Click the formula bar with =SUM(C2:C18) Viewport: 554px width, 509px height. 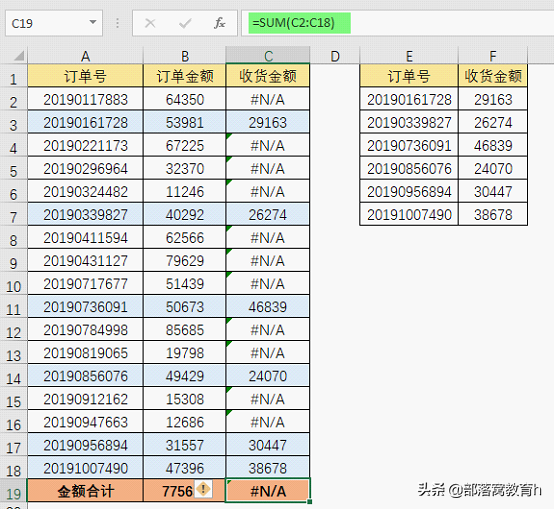[x=397, y=23]
